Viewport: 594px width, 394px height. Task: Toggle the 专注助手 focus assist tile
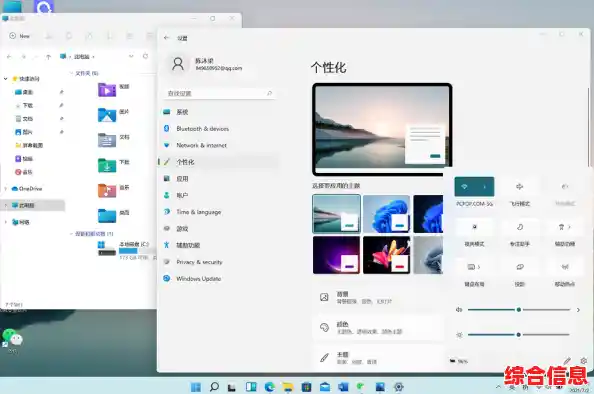519,227
